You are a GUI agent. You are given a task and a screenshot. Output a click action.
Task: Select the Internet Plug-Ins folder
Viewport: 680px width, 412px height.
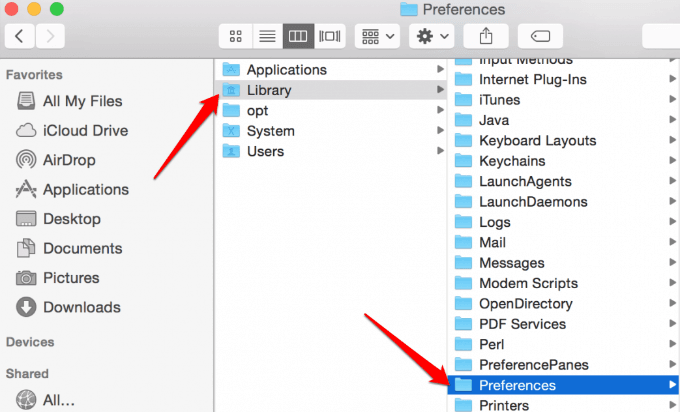pos(564,79)
